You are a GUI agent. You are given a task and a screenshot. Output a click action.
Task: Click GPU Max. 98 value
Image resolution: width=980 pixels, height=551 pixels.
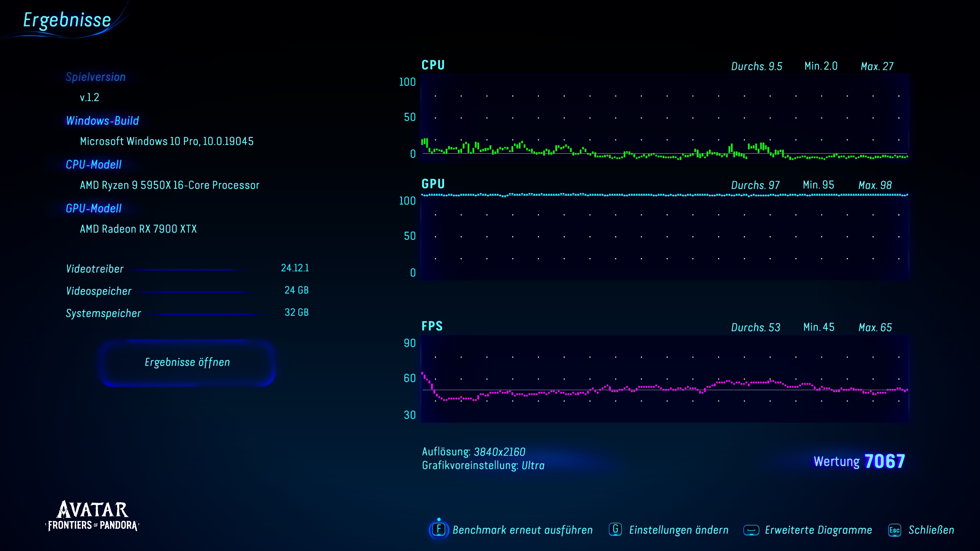click(875, 185)
